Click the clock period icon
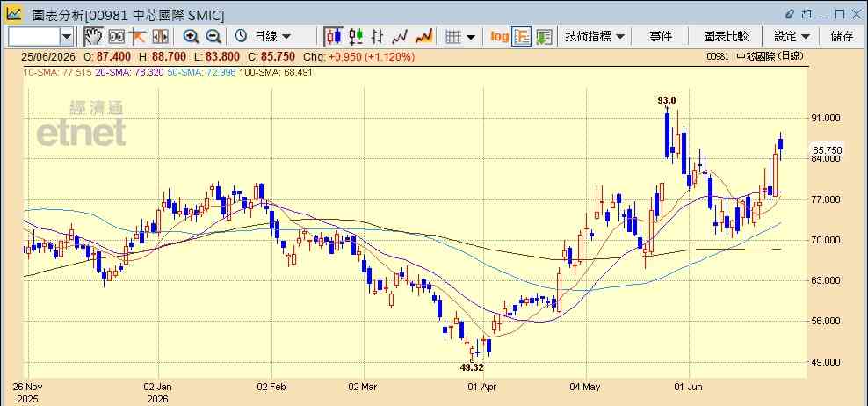This screenshot has height=406, width=868. point(241,37)
